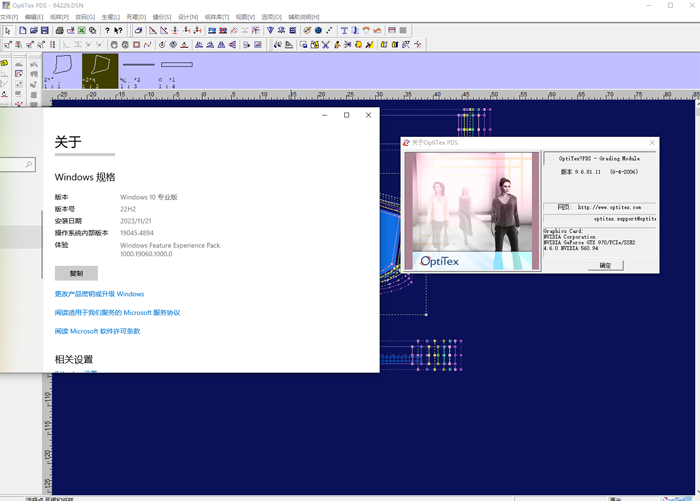
Task: Open the 设计[N] menu
Action: pyautogui.click(x=188, y=17)
